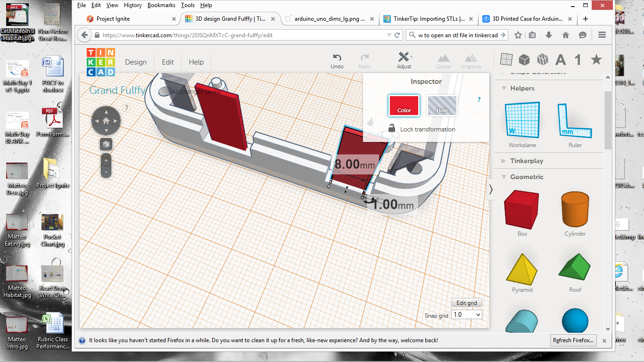Open the Firefox Bookmarks menu
644x362 pixels.
click(x=161, y=5)
